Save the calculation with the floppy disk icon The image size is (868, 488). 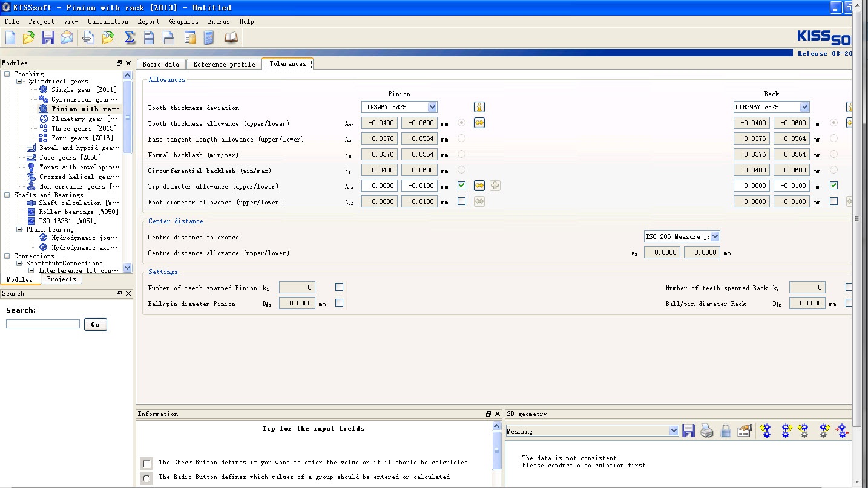[x=48, y=37]
